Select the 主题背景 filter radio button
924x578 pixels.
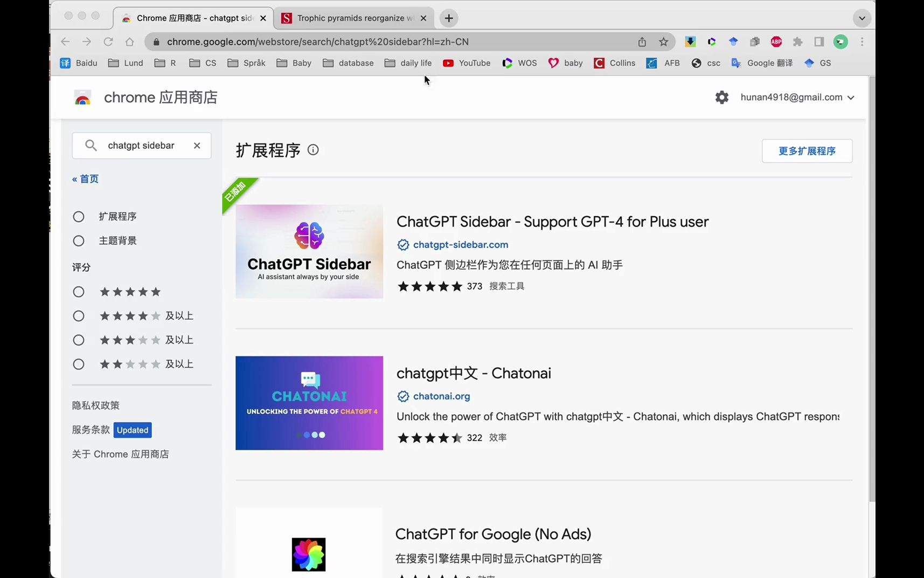coord(79,240)
